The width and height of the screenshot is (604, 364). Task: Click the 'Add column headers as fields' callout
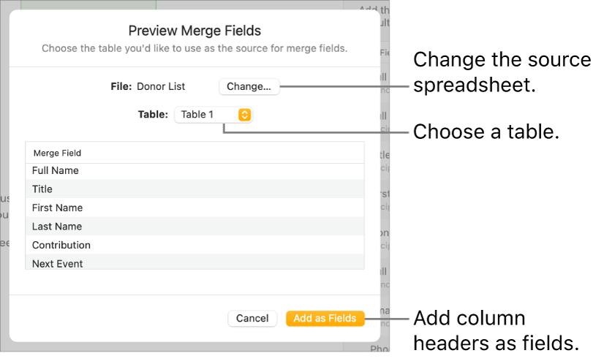[496, 330]
